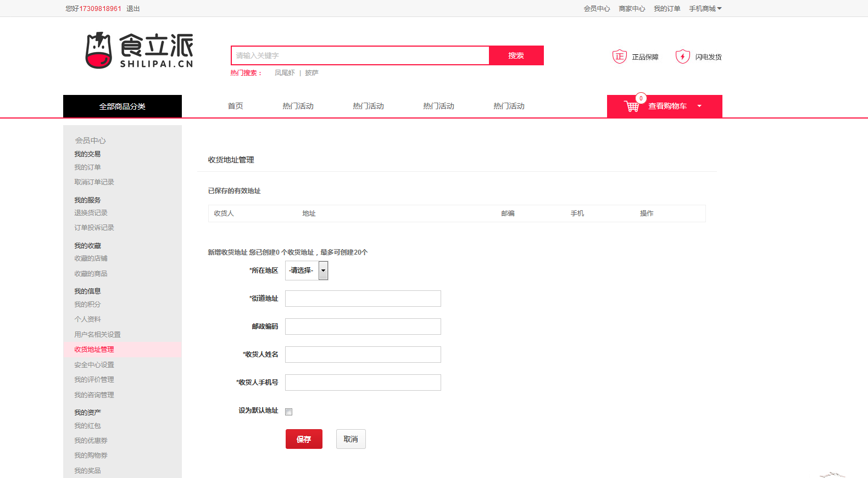Image resolution: width=868 pixels, height=478 pixels.
Task: Open the 手机商城 dropdown at top
Action: [705, 9]
